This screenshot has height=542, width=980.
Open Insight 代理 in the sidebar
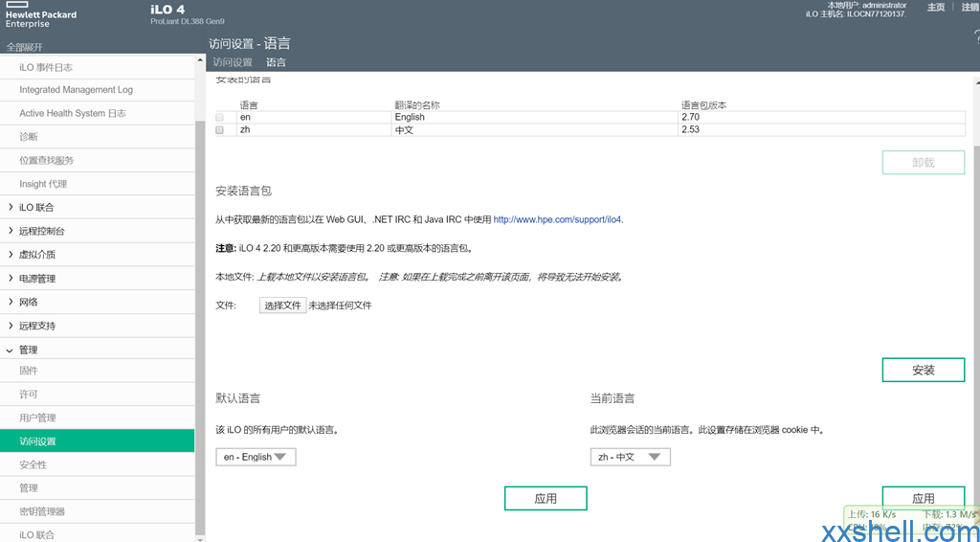(97, 184)
